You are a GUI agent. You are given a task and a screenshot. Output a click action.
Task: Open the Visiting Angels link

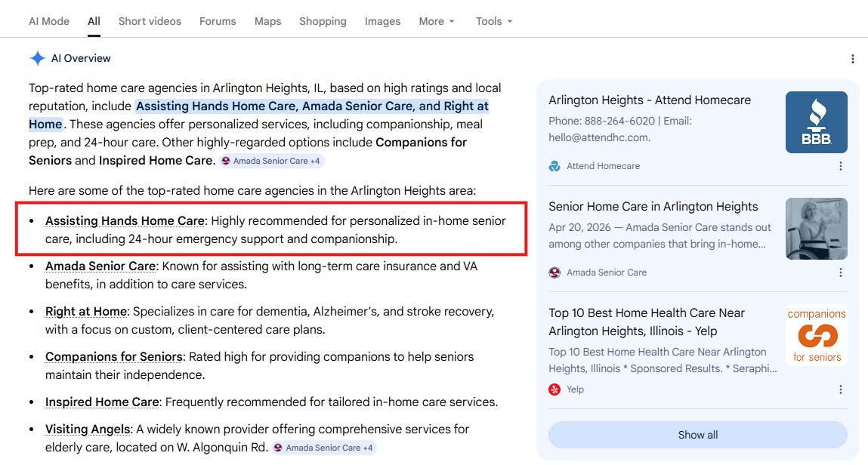click(x=88, y=429)
